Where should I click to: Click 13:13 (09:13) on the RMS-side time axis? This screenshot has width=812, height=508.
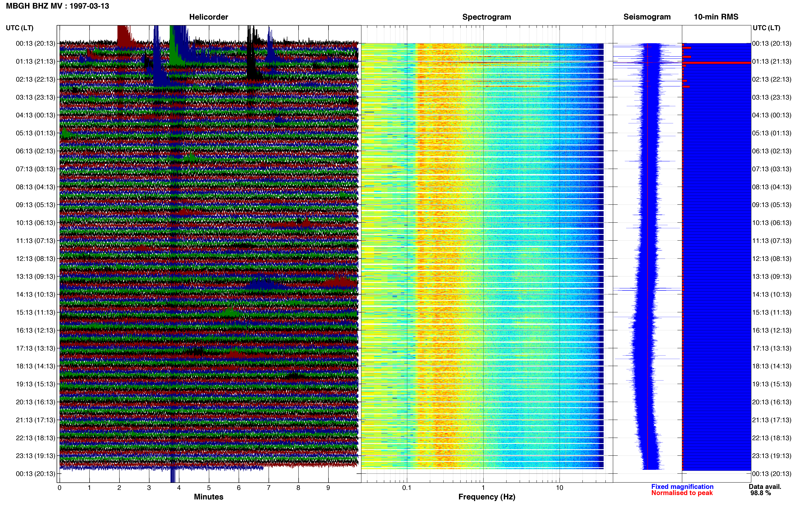click(x=772, y=277)
